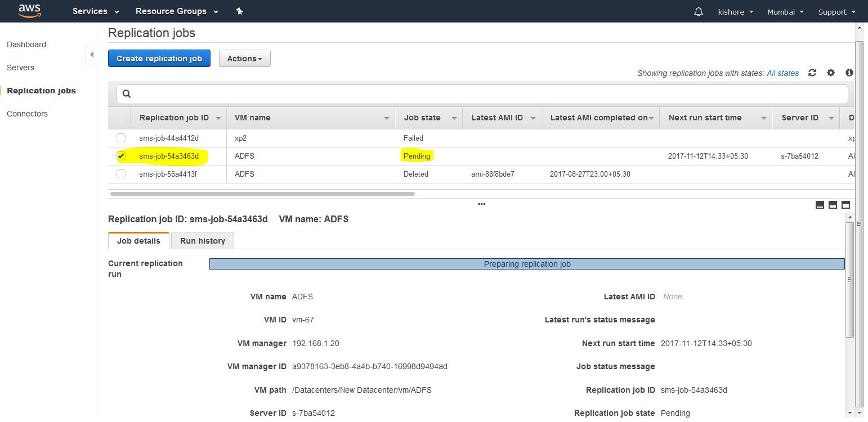
Task: Select checkbox for sms-job-56a4413f
Action: (121, 174)
